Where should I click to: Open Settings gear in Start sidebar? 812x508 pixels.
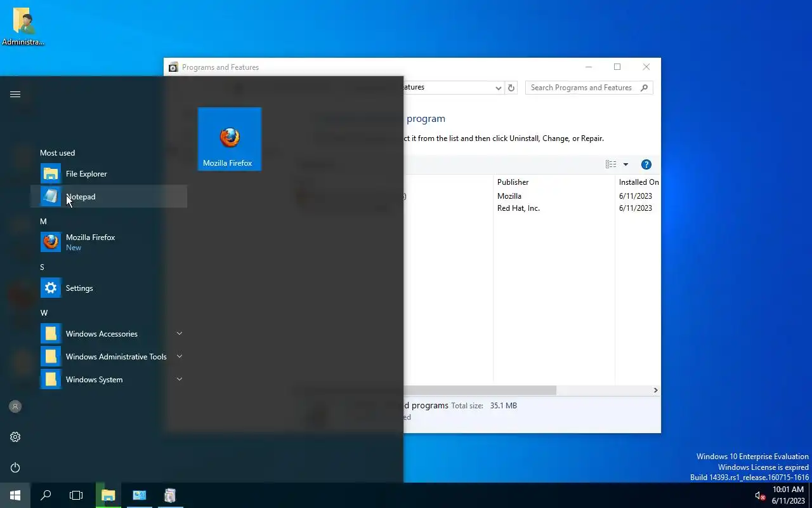click(x=15, y=437)
